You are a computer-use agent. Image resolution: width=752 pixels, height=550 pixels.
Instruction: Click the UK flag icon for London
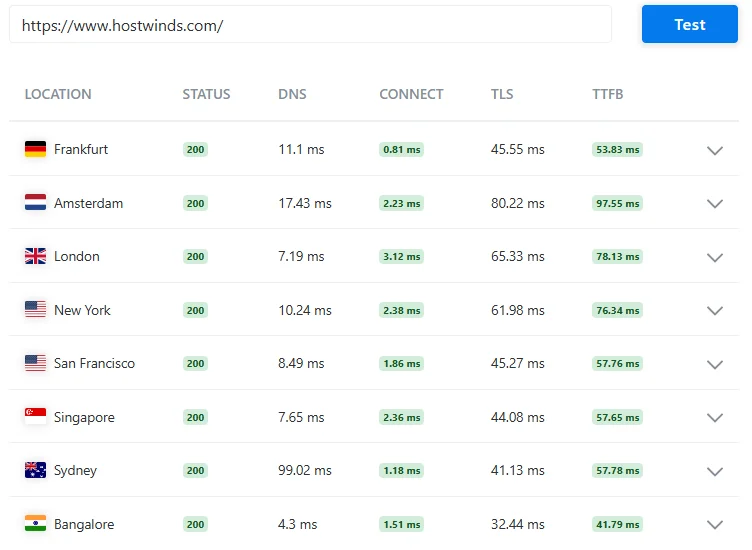tap(35, 256)
